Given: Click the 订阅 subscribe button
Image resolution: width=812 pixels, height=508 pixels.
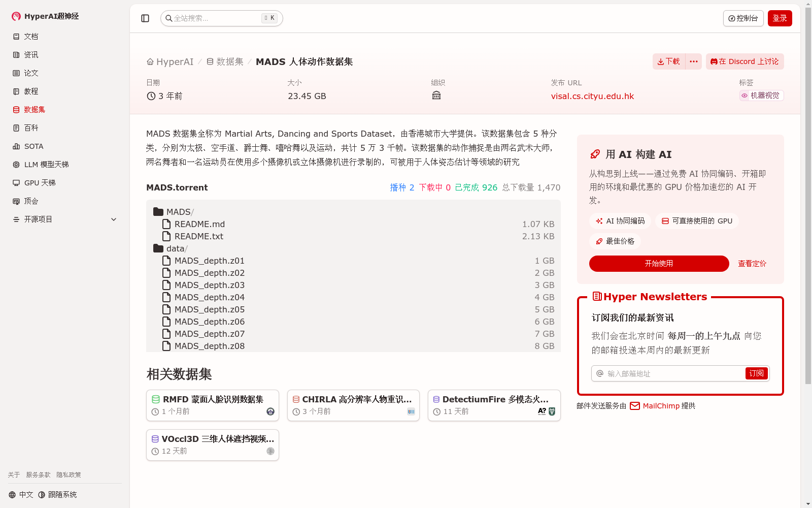Looking at the screenshot, I should coord(756,373).
